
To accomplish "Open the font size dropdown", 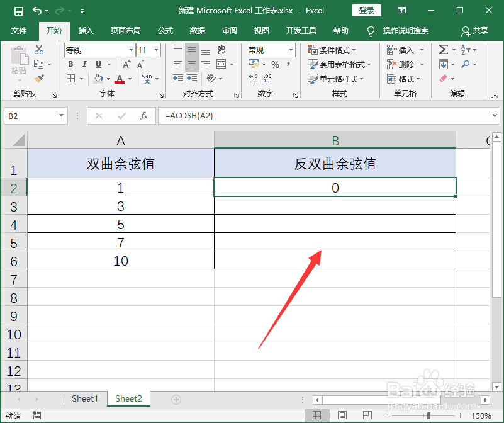I will [x=156, y=50].
